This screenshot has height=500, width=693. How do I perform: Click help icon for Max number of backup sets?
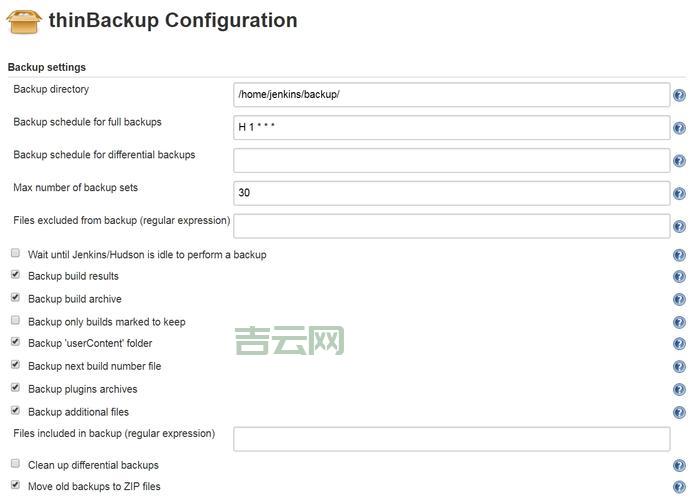(679, 194)
